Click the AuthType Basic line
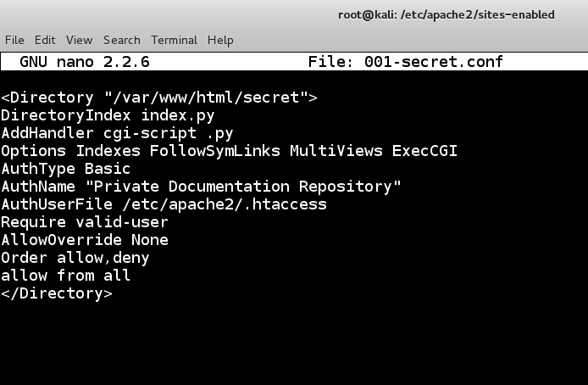This screenshot has width=588, height=385. click(x=66, y=169)
